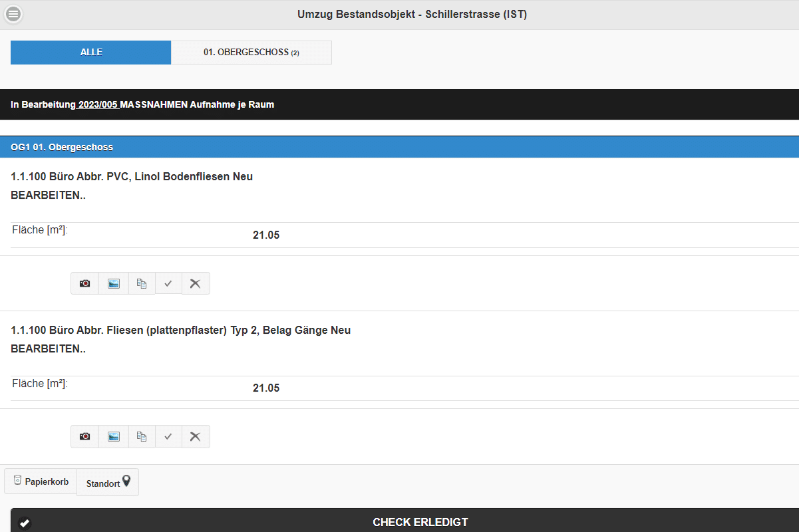Screen dimensions: 799x532
Task: Edit the Fläche value of the PVC entry
Action: pos(265,235)
